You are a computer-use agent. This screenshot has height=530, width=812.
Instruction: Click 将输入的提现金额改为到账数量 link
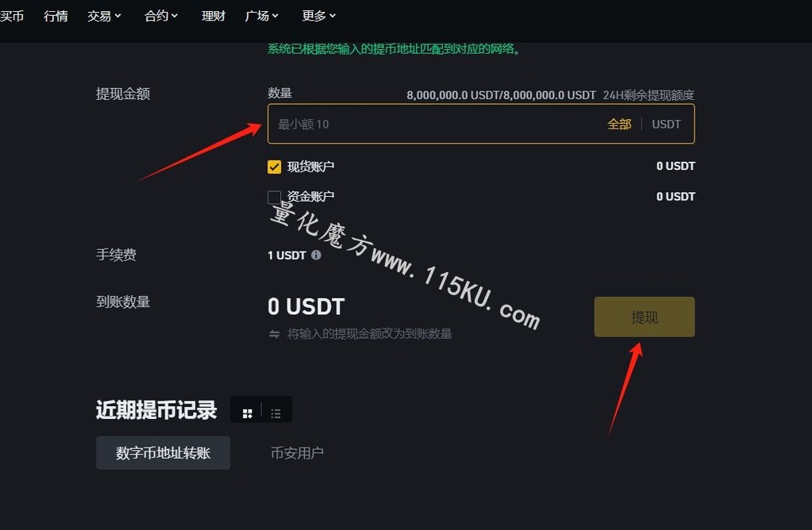(x=370, y=334)
